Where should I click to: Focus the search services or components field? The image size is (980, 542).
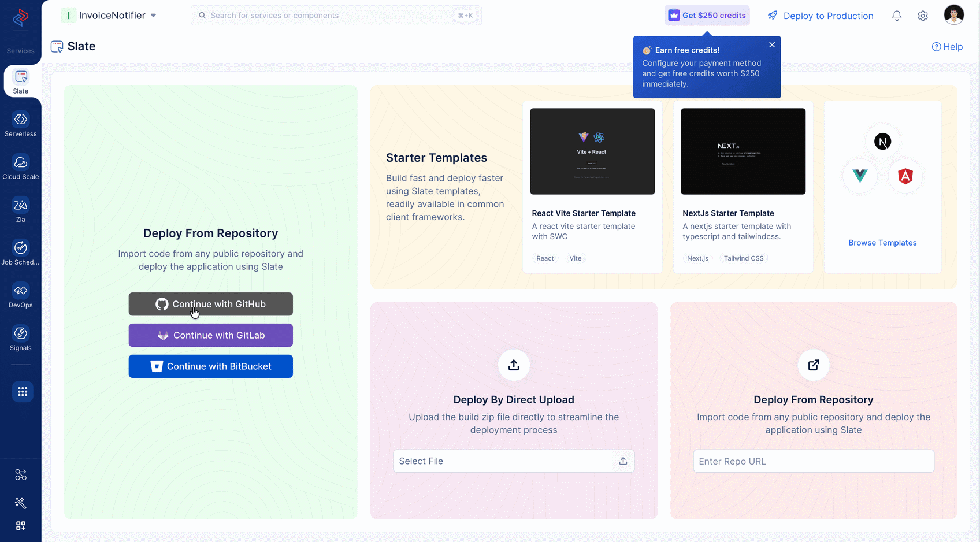click(336, 16)
